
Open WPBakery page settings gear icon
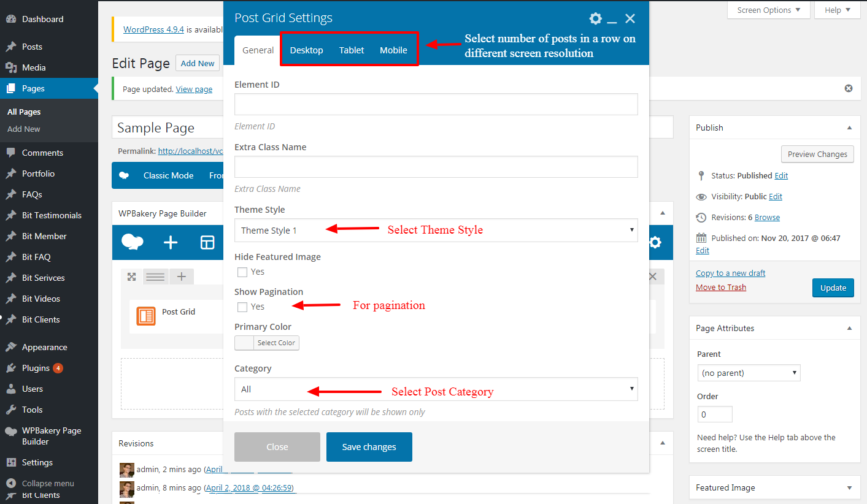[x=655, y=243]
